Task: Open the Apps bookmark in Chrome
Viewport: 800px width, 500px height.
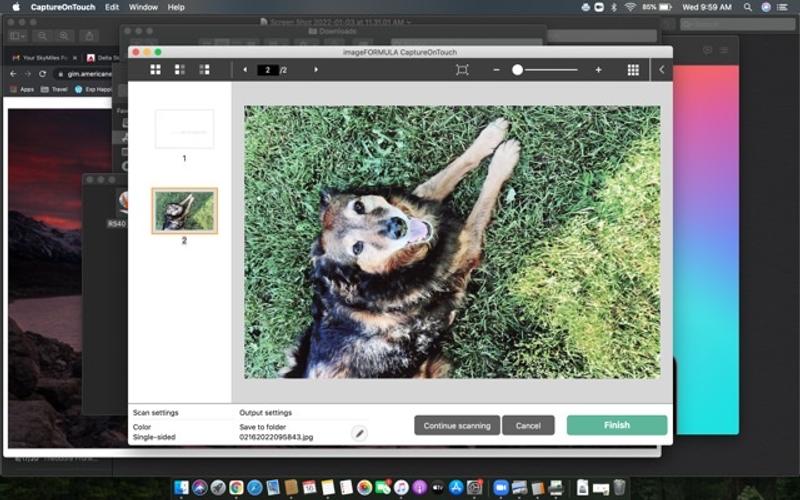Action: 22,89
